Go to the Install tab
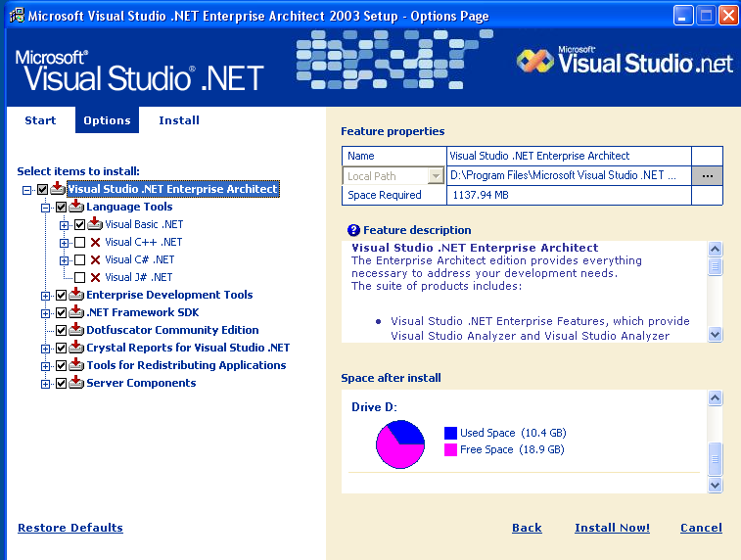Viewport: 741px width, 560px height. click(x=178, y=120)
